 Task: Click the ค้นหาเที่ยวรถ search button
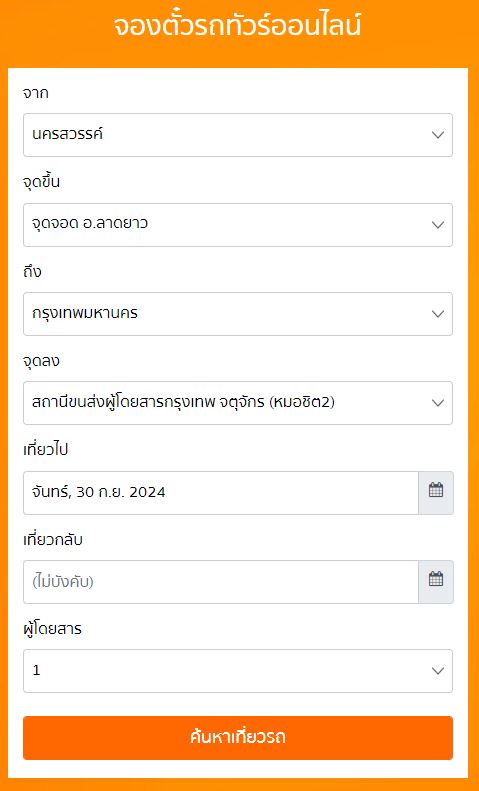pos(238,738)
